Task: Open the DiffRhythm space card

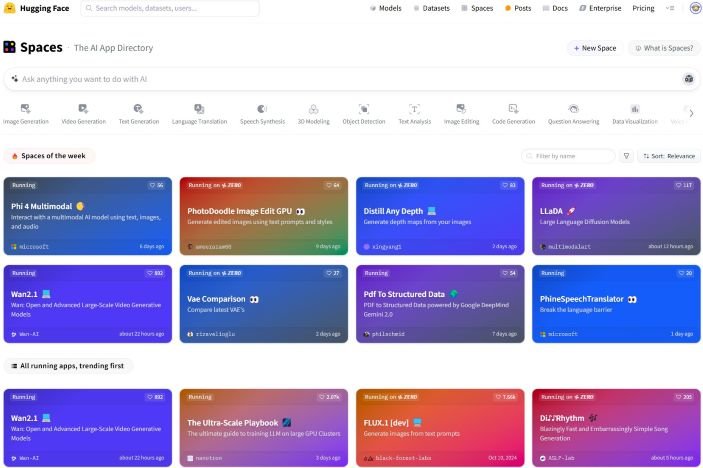Action: pos(616,428)
